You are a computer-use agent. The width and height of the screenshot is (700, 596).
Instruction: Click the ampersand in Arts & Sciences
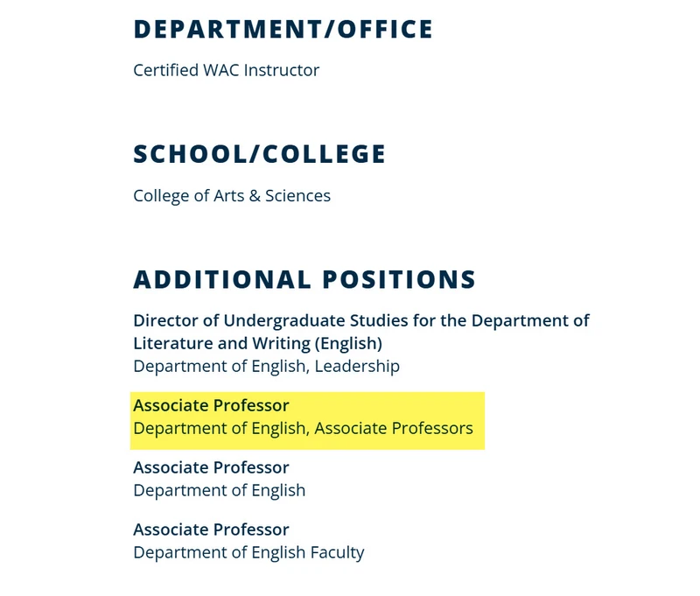tap(255, 196)
